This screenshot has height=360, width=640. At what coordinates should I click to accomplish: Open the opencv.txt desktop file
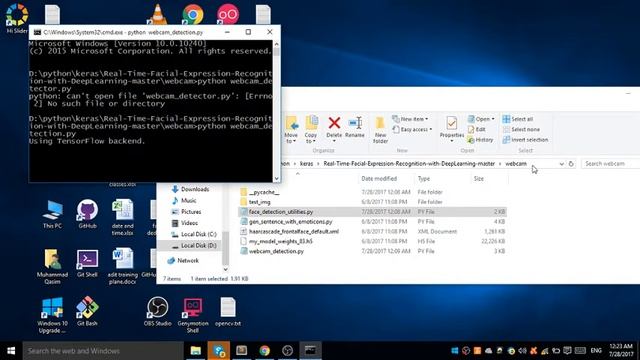[228, 312]
